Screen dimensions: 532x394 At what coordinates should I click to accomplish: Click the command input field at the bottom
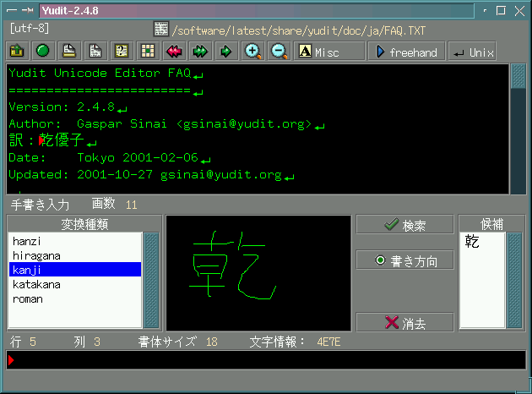(266, 361)
